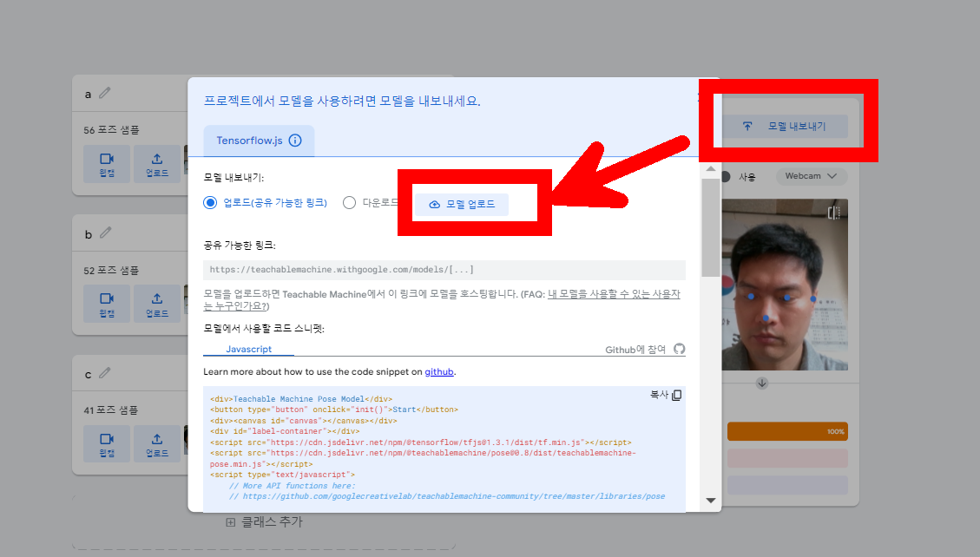Click the orange 100% output bar
Image resolution: width=980 pixels, height=557 pixels.
click(787, 431)
